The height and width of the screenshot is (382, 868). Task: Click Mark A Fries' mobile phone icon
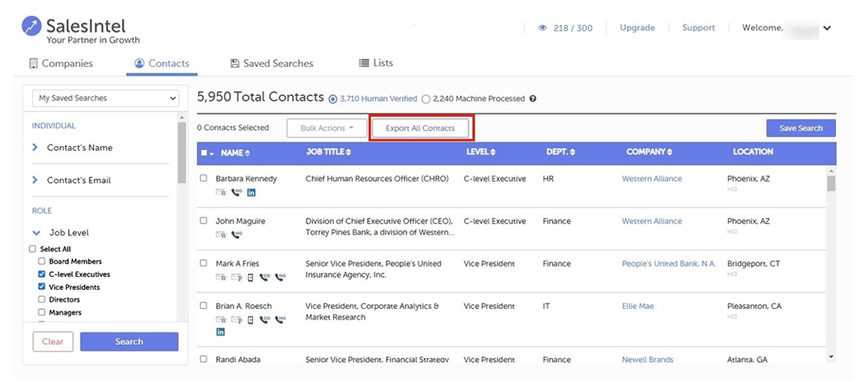[x=251, y=277]
